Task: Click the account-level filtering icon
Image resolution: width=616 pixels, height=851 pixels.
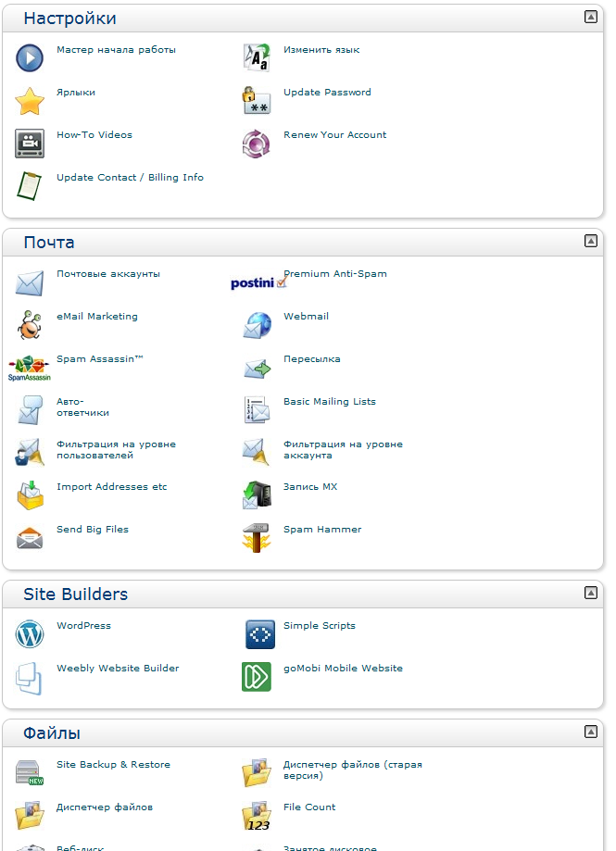Action: [257, 452]
